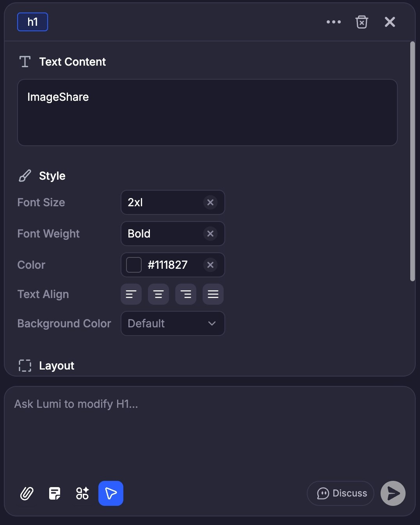This screenshot has width=420, height=525.
Task: Select the h1 element tag
Action: [x=33, y=22]
